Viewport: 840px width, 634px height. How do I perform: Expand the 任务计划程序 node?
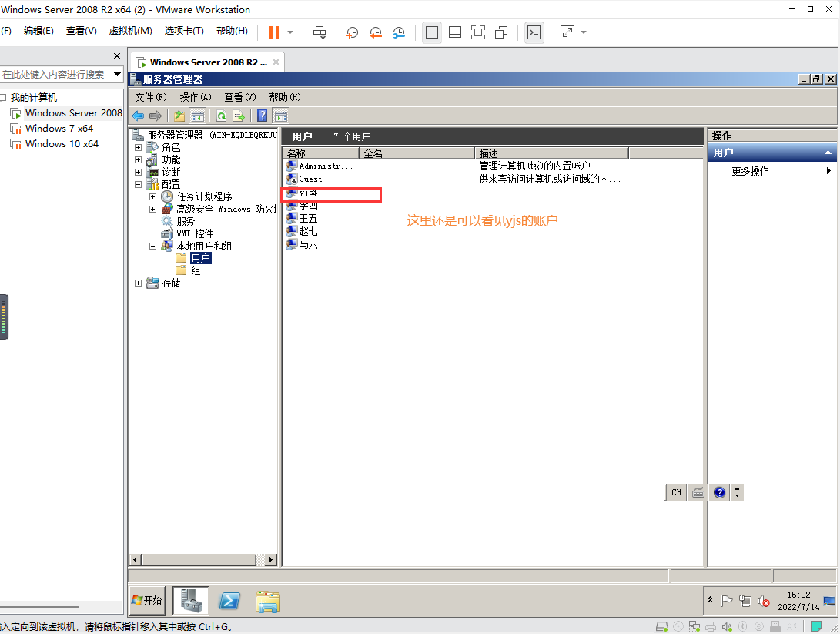(x=152, y=196)
